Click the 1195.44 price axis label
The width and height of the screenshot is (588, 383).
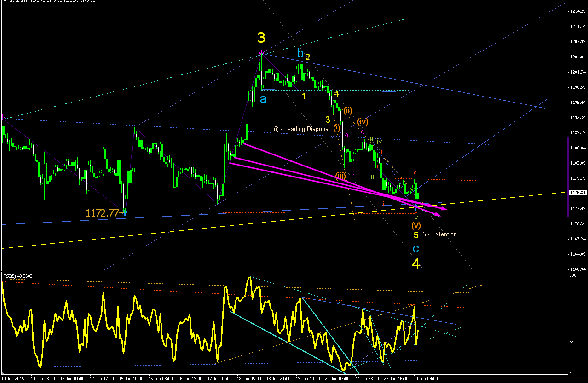point(578,103)
